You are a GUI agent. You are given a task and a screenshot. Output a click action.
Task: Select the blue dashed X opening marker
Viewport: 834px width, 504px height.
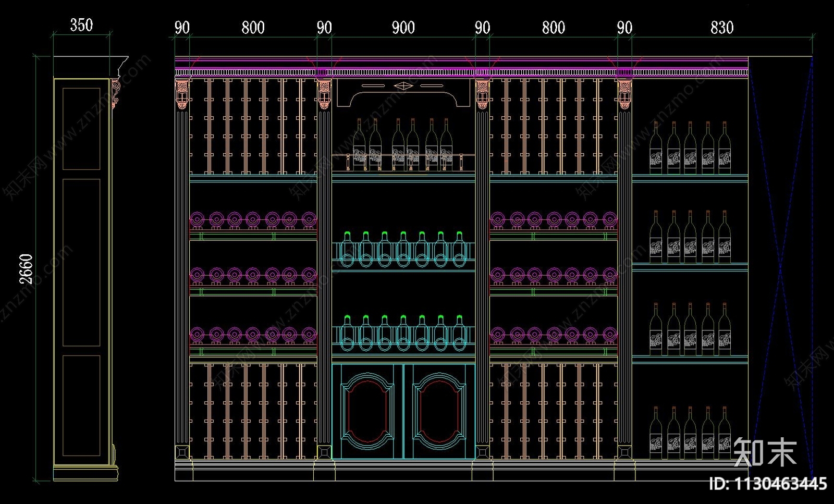(x=781, y=268)
